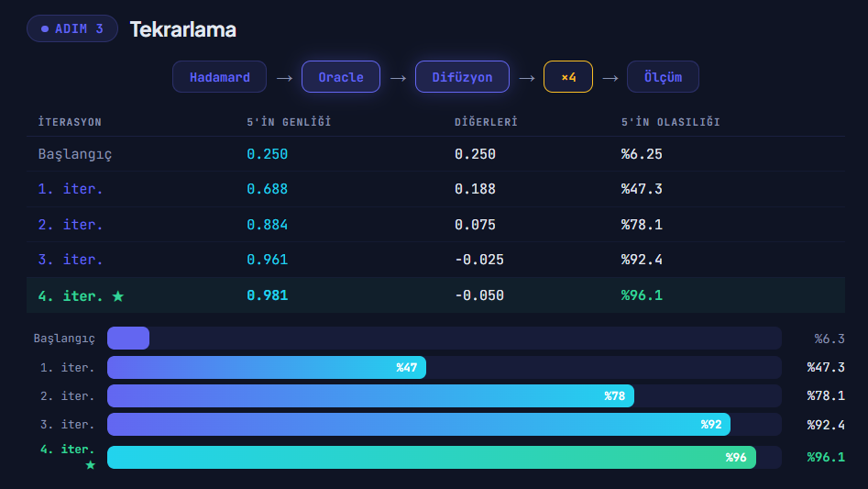Click the %92 progress bar
The height and width of the screenshot is (489, 868).
(419, 424)
